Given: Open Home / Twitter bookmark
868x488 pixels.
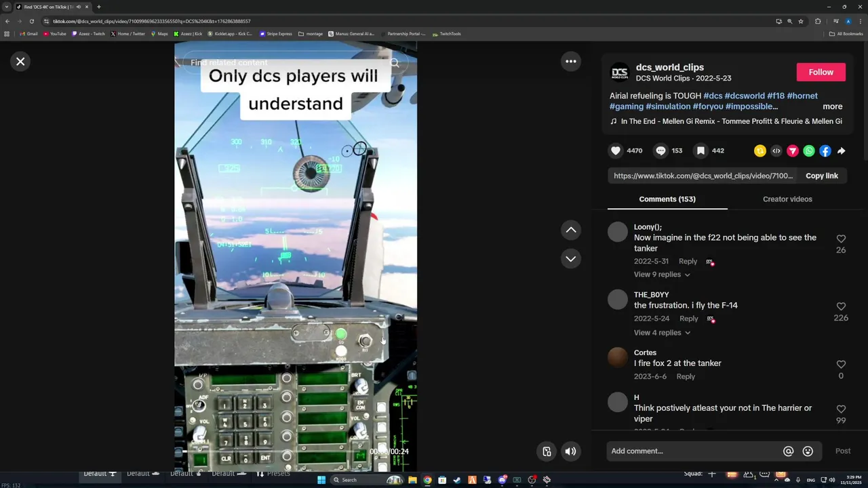Looking at the screenshot, I should [127, 34].
